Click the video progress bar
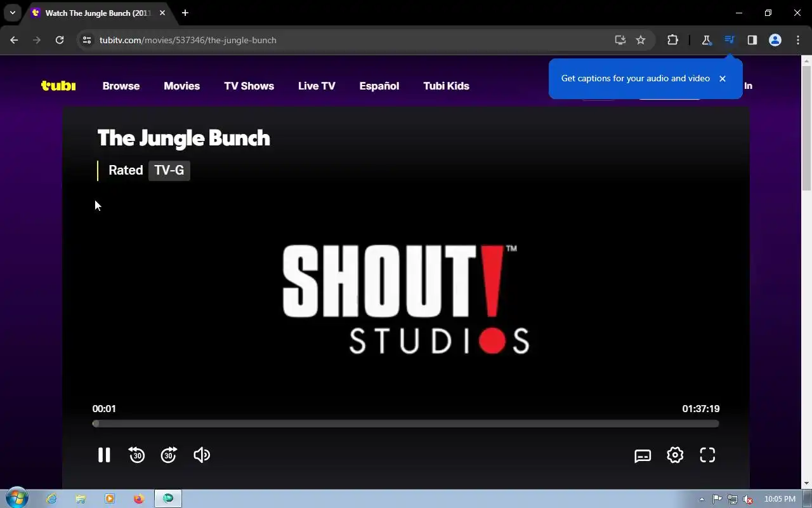This screenshot has width=812, height=508. click(x=406, y=424)
